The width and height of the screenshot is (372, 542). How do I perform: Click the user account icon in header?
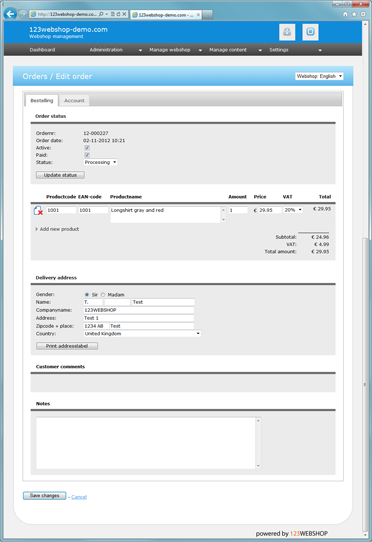pyautogui.click(x=287, y=32)
